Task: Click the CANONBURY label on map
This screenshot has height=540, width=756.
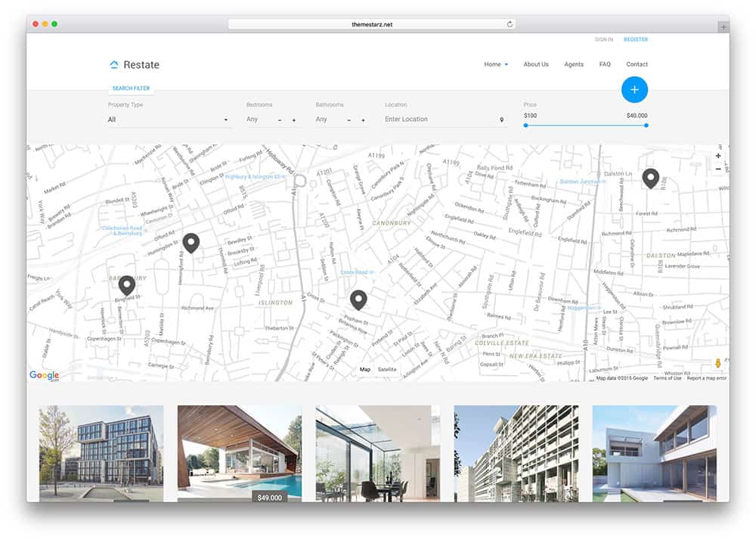Action: click(x=392, y=223)
